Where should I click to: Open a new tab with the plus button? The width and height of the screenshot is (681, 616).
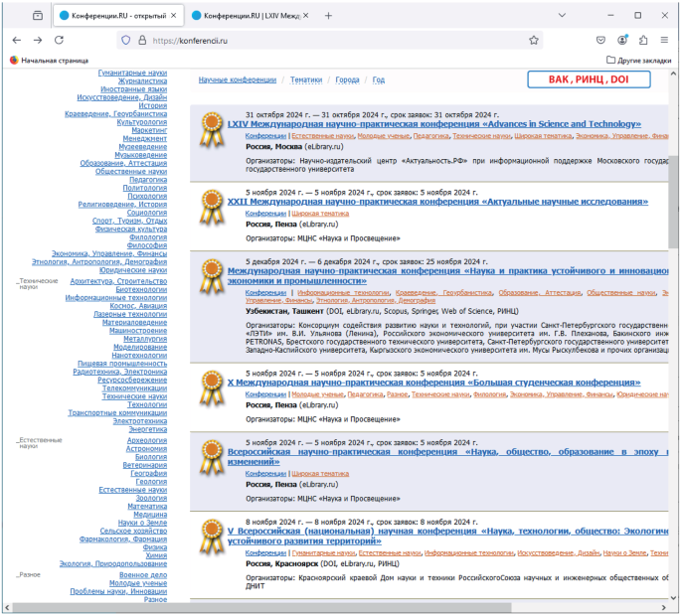(328, 15)
